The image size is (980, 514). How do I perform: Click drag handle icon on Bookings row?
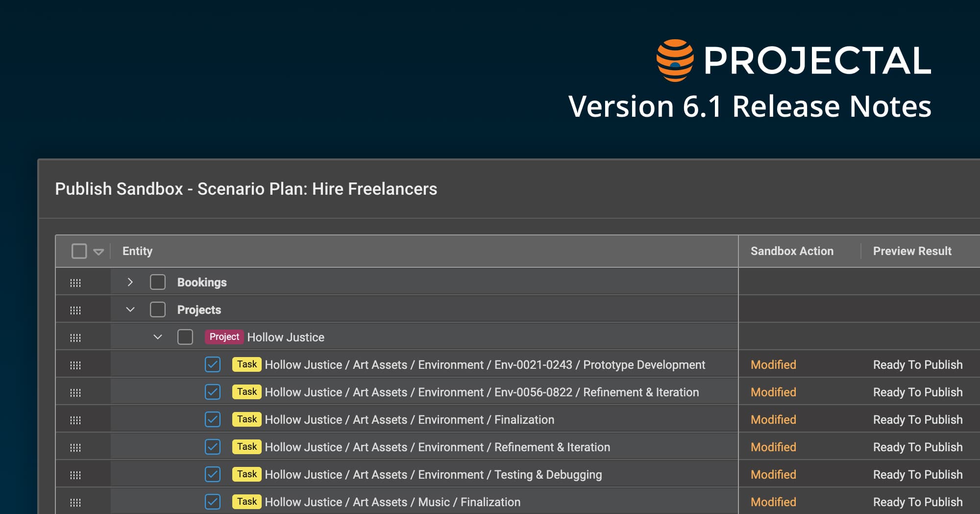(75, 283)
